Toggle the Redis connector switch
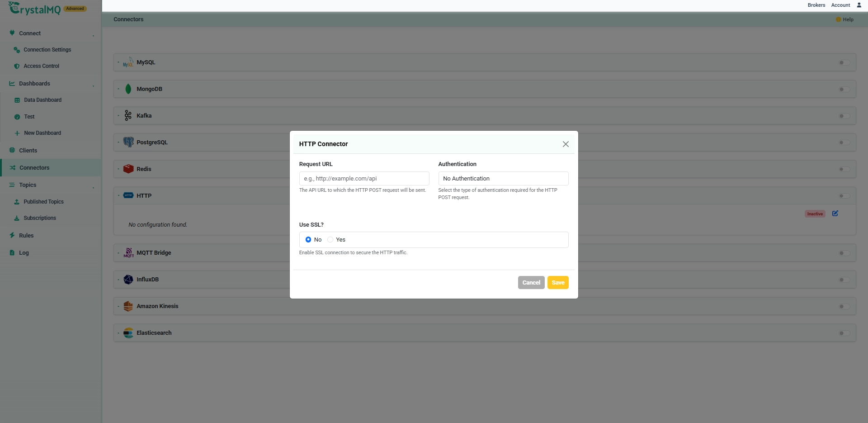The height and width of the screenshot is (423, 868). (x=844, y=169)
